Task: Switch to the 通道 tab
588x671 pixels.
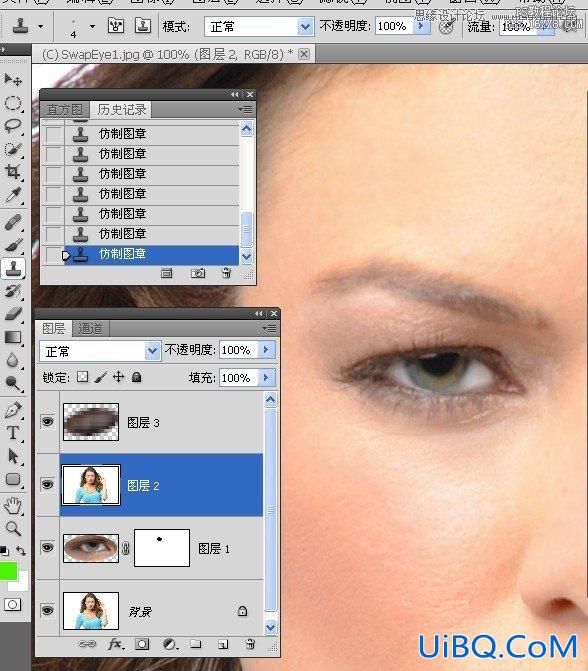Action: tap(90, 329)
